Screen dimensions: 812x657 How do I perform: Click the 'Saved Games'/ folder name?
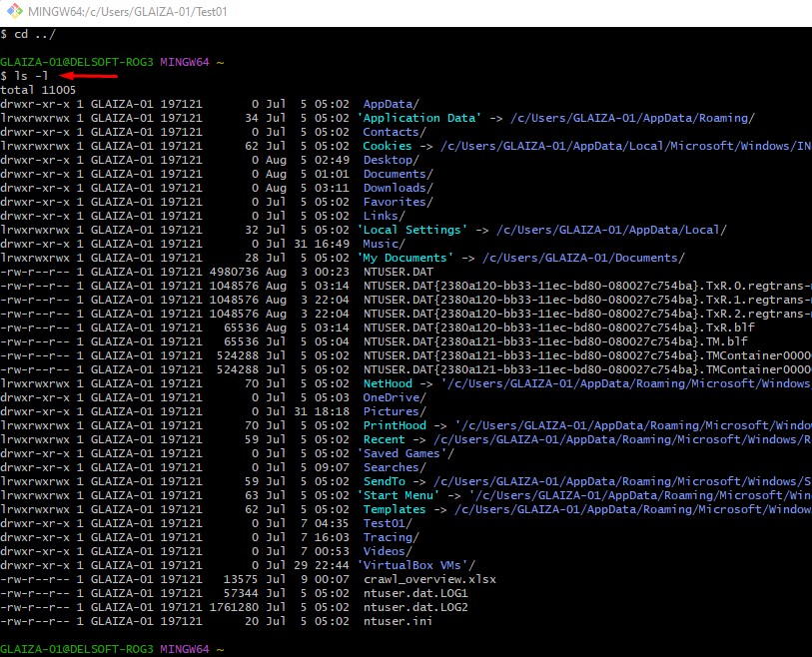click(405, 453)
